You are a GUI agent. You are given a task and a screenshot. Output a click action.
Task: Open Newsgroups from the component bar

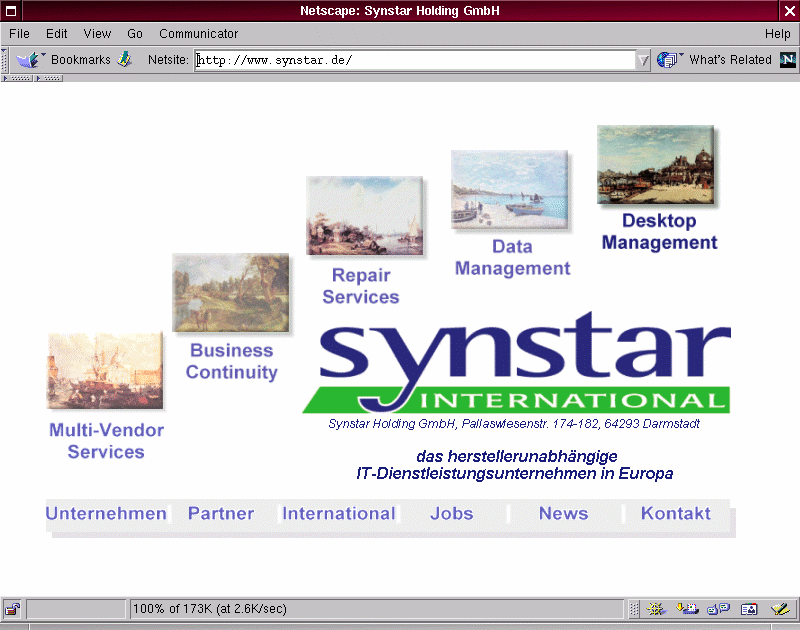click(718, 609)
